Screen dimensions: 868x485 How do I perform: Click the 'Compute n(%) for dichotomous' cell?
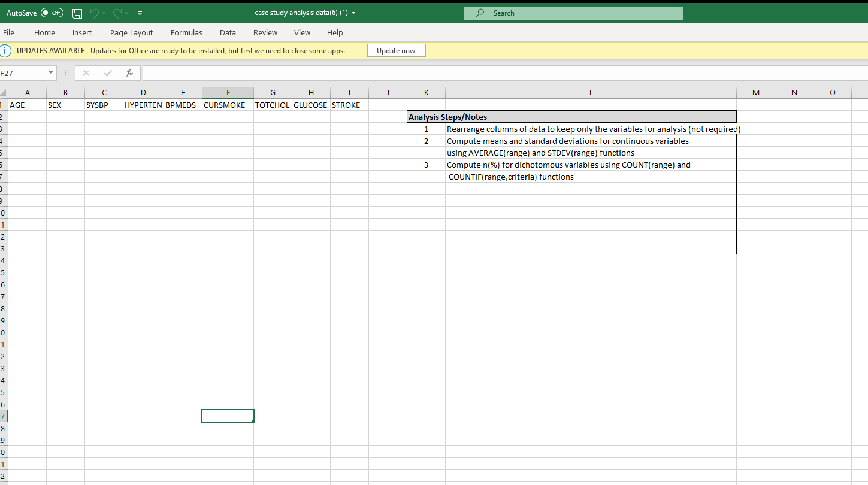tap(591, 165)
